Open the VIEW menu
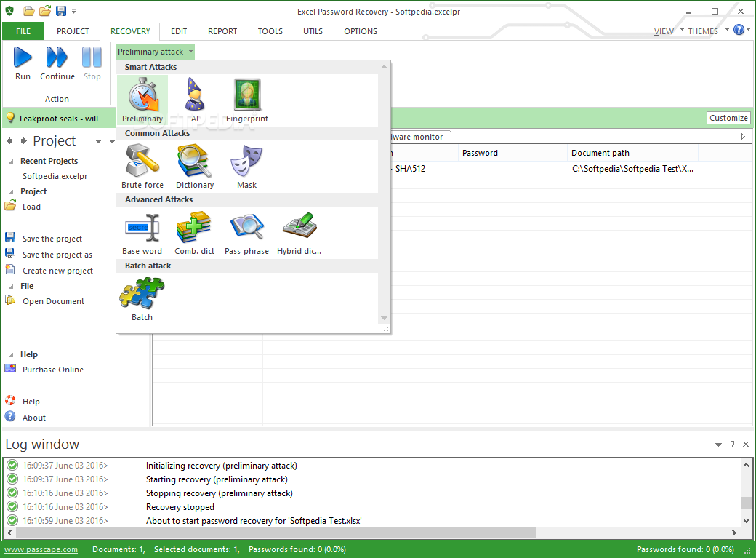 (x=664, y=31)
